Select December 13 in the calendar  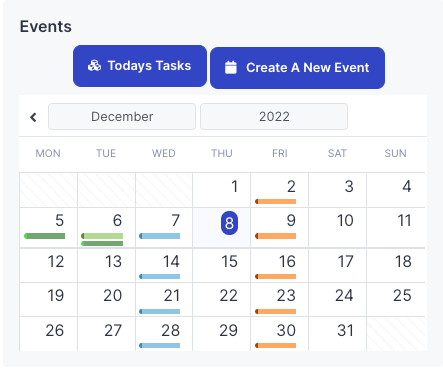pyautogui.click(x=106, y=265)
